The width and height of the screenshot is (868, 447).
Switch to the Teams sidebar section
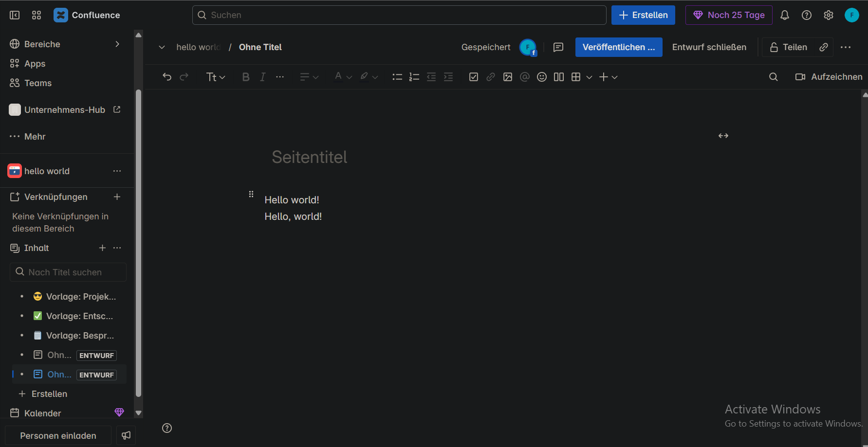pyautogui.click(x=37, y=83)
